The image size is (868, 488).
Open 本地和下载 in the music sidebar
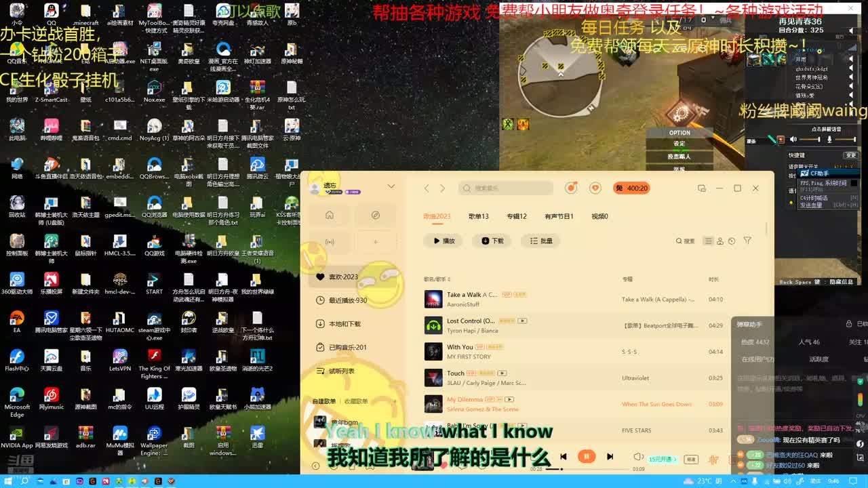tap(353, 324)
